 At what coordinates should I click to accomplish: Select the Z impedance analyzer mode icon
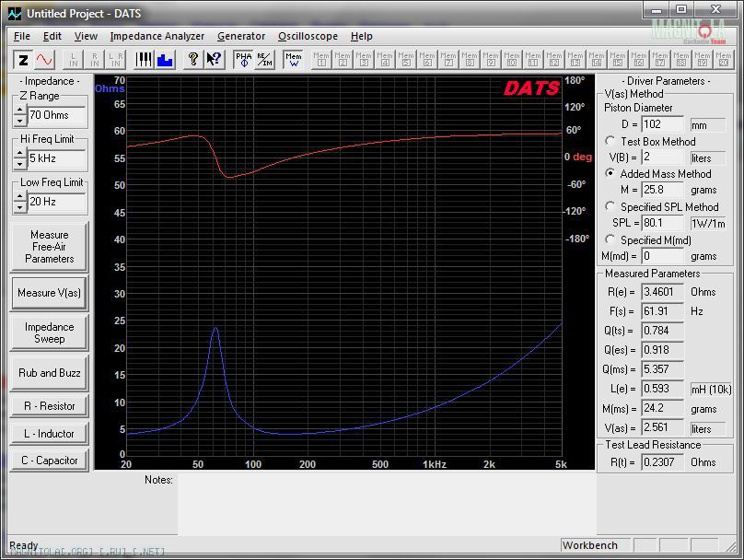pos(23,60)
